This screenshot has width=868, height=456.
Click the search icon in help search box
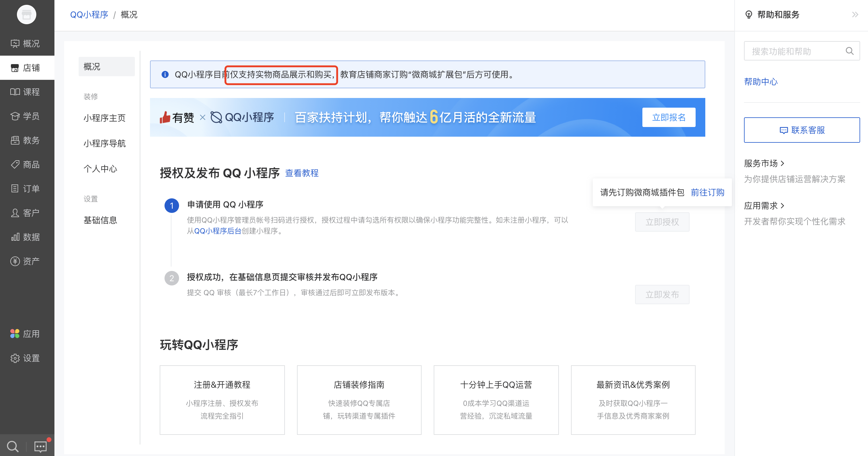tap(850, 51)
